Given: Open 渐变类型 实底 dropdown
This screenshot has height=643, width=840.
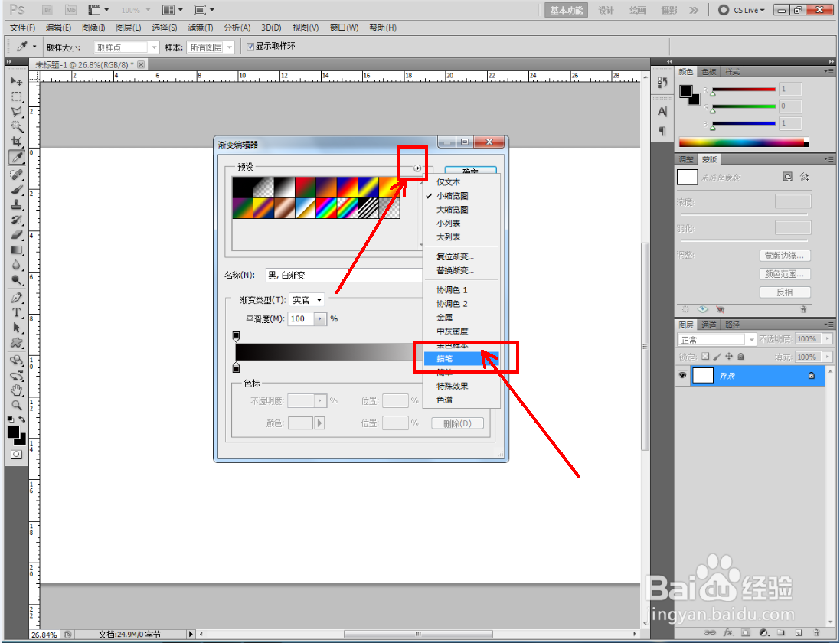Looking at the screenshot, I should [306, 300].
